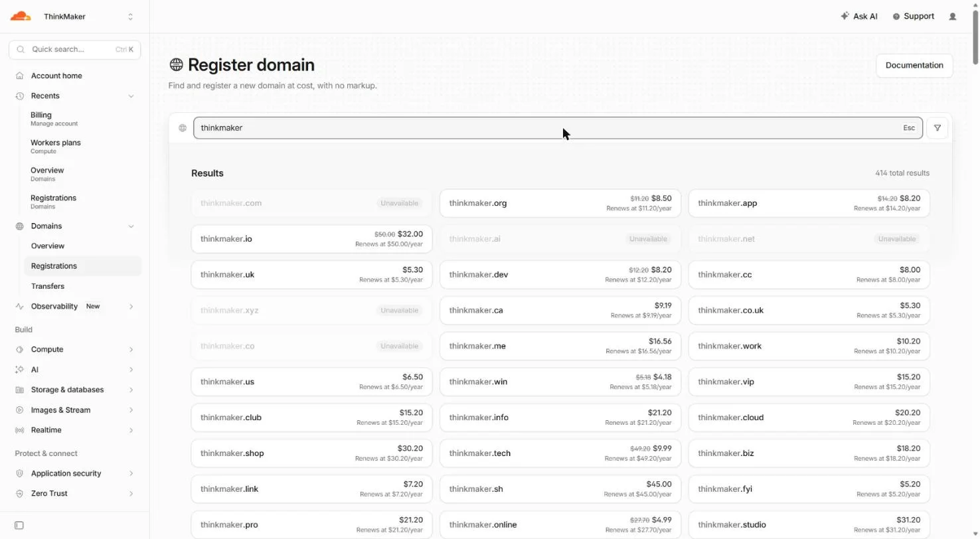Click the "414 total results" text

(x=902, y=173)
